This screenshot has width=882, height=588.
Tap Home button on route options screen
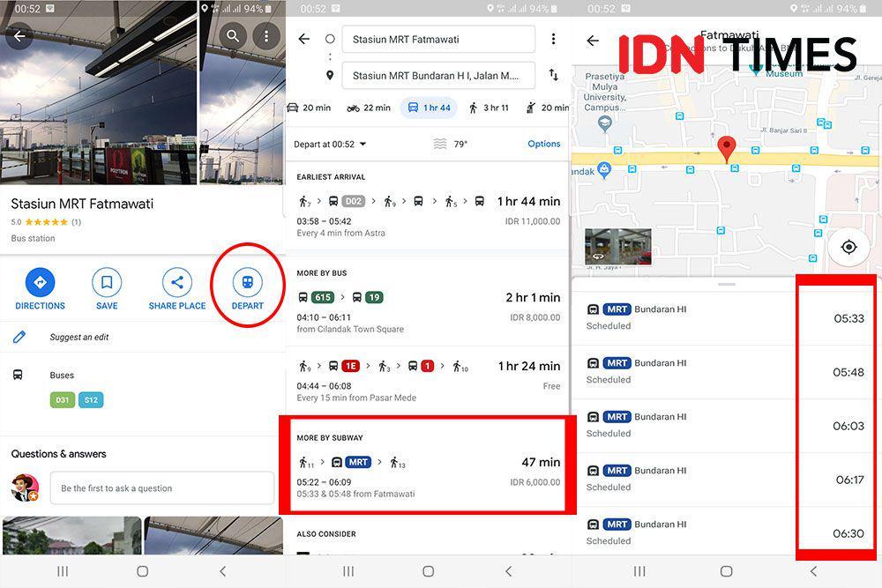(x=428, y=571)
